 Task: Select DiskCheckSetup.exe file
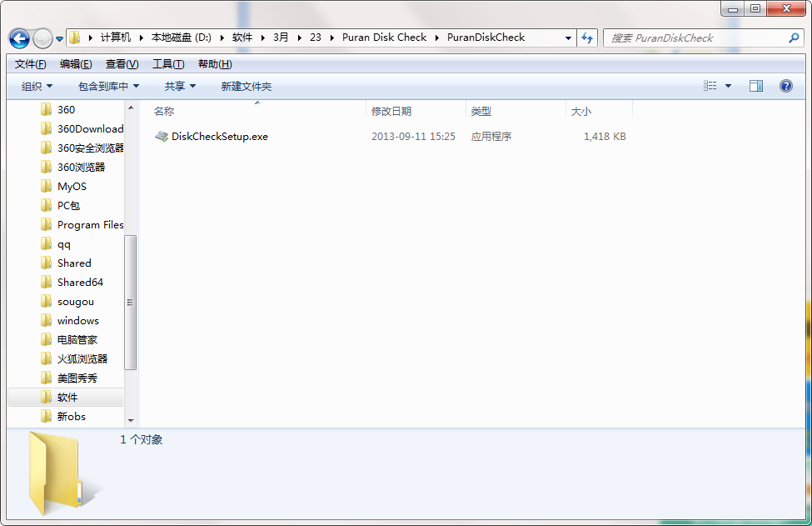pos(220,137)
